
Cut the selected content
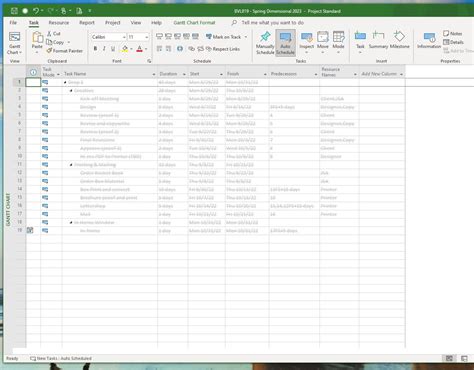tap(54, 33)
